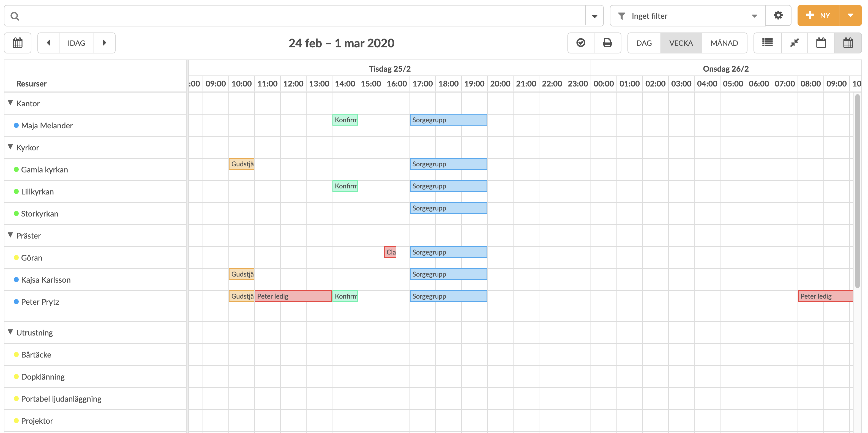Switch to list view icon
Image resolution: width=868 pixels, height=433 pixels.
point(767,43)
